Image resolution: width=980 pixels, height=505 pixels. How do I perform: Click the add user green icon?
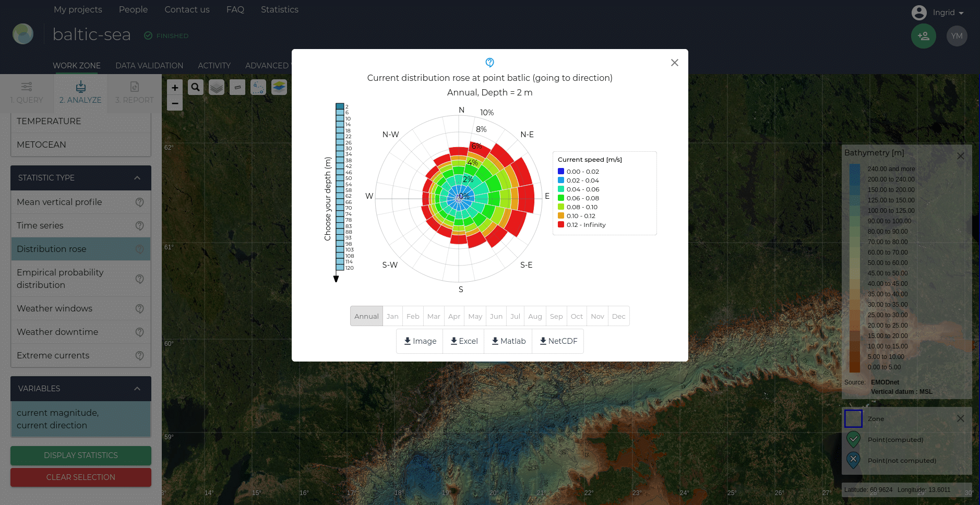[x=923, y=36]
